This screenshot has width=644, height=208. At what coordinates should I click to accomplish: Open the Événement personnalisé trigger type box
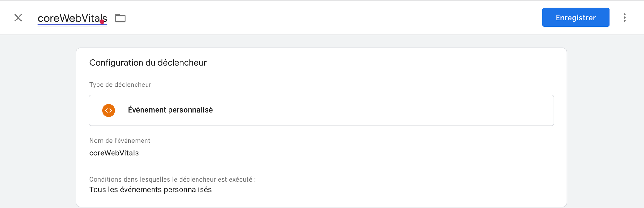(x=321, y=111)
